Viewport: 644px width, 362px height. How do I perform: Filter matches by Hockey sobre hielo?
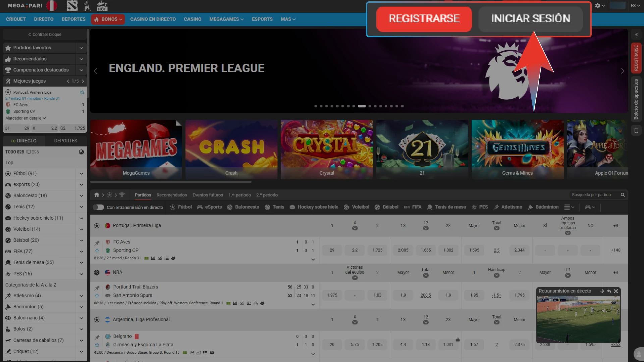[x=314, y=207]
